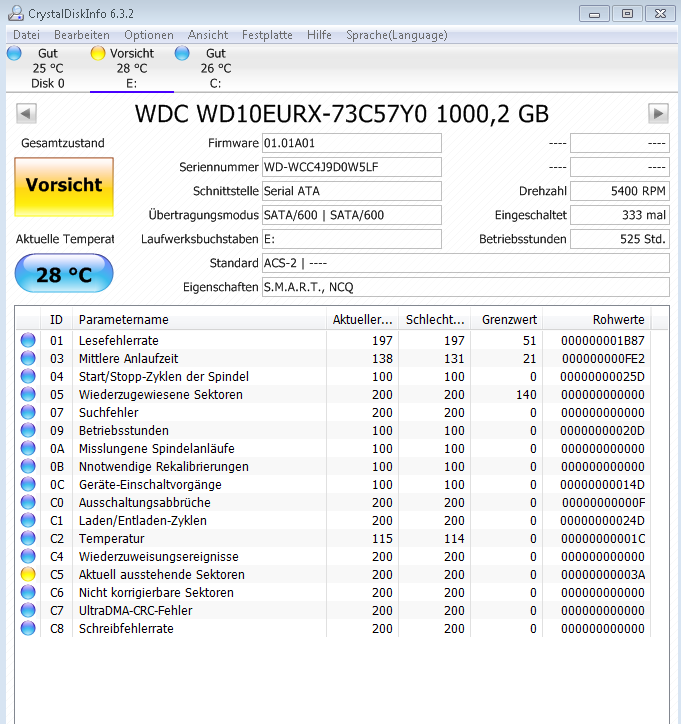The width and height of the screenshot is (681, 724).
Task: Click the Eigenschaften field S.M.A.R.T., NCQ
Action: click(x=466, y=287)
